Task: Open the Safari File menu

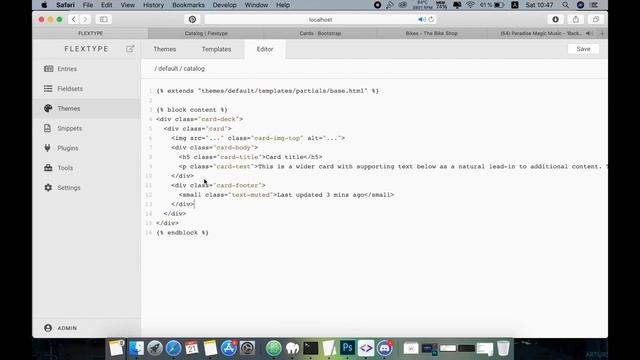Action: coord(88,5)
